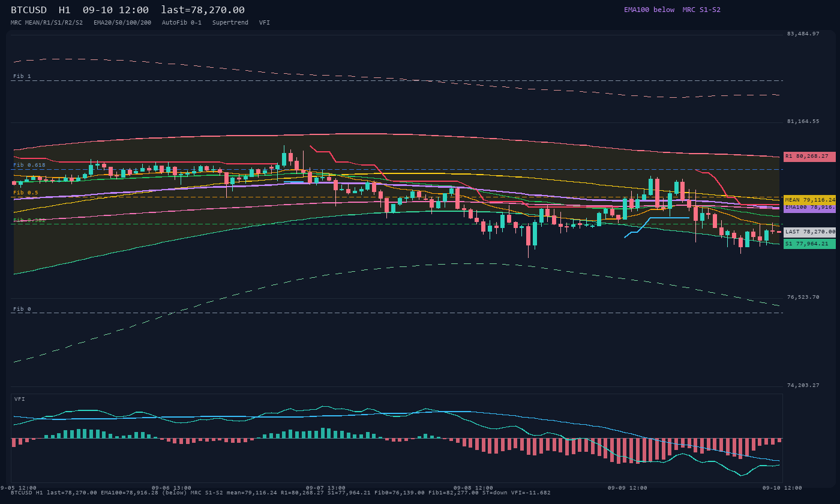Screen dimensions: 840x504
Task: Click the 74,203.27 price axis label
Action: click(803, 385)
